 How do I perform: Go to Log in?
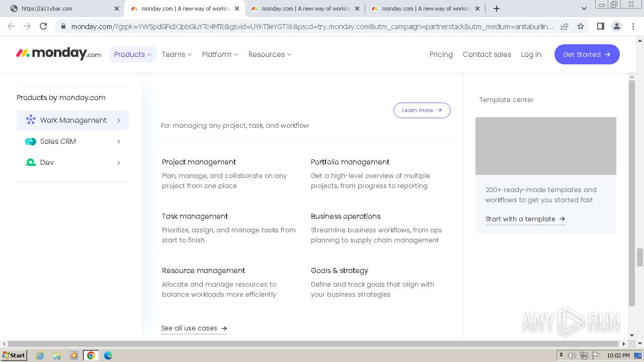pos(531,54)
